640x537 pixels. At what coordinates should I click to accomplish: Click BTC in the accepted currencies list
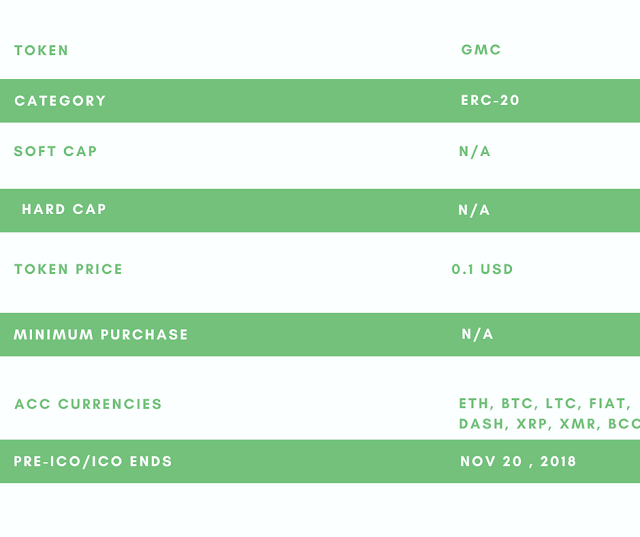click(517, 404)
